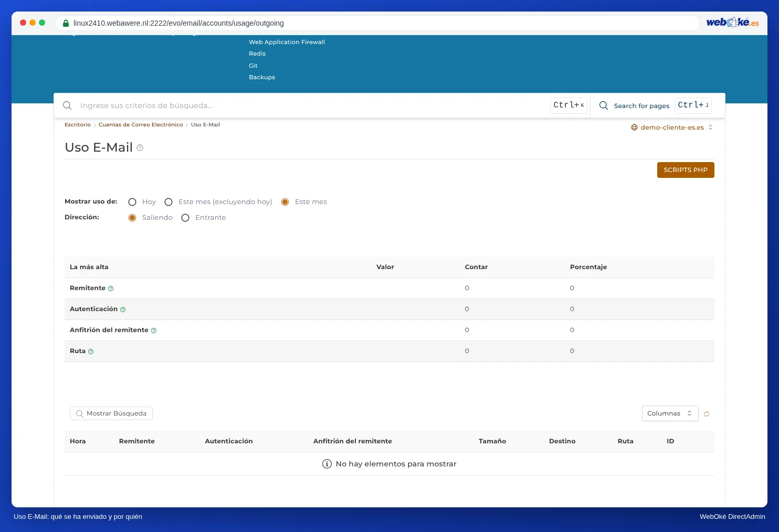Click the help icon beside Uso E-Mail title
This screenshot has width=779, height=532.
[x=140, y=148]
